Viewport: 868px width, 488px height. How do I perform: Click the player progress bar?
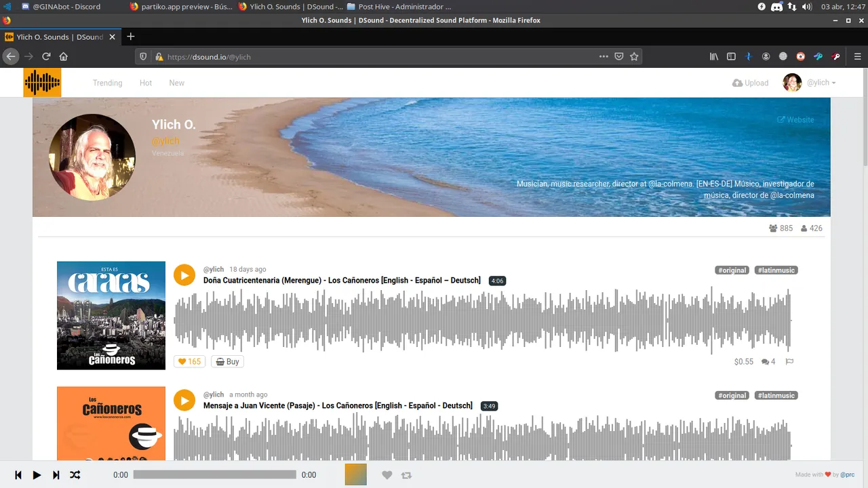coord(214,474)
